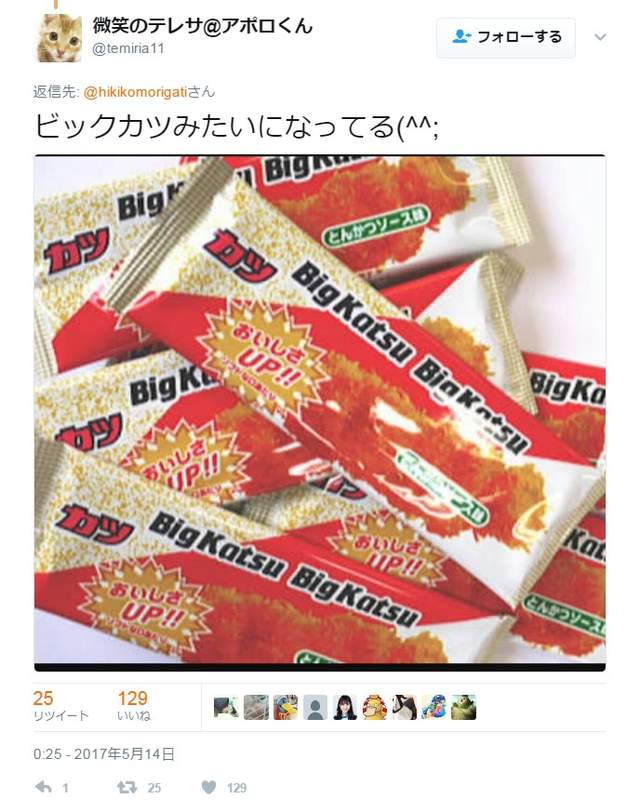
Task: Click the last green character avatar
Action: [463, 707]
